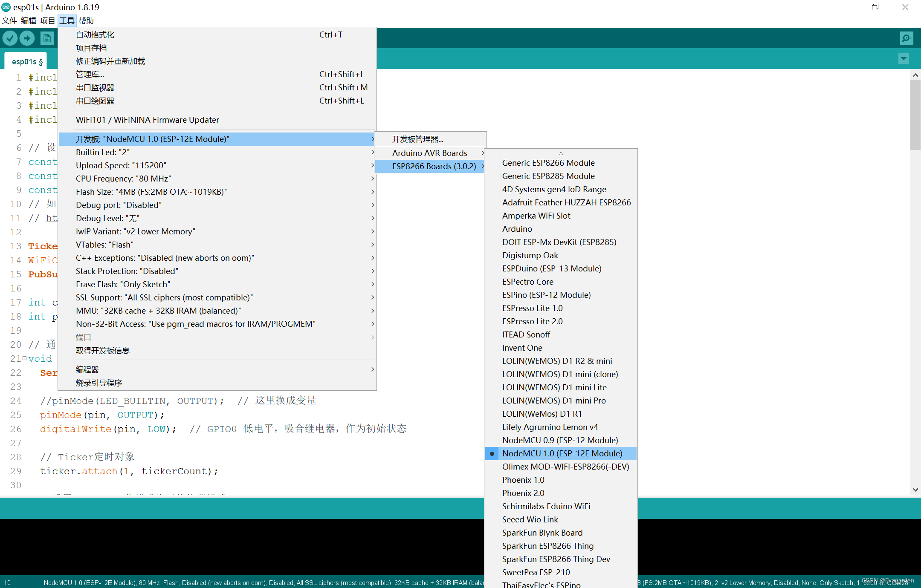This screenshot has height=588, width=921.
Task: Choose the Digistump Oak board
Action: pyautogui.click(x=561, y=256)
